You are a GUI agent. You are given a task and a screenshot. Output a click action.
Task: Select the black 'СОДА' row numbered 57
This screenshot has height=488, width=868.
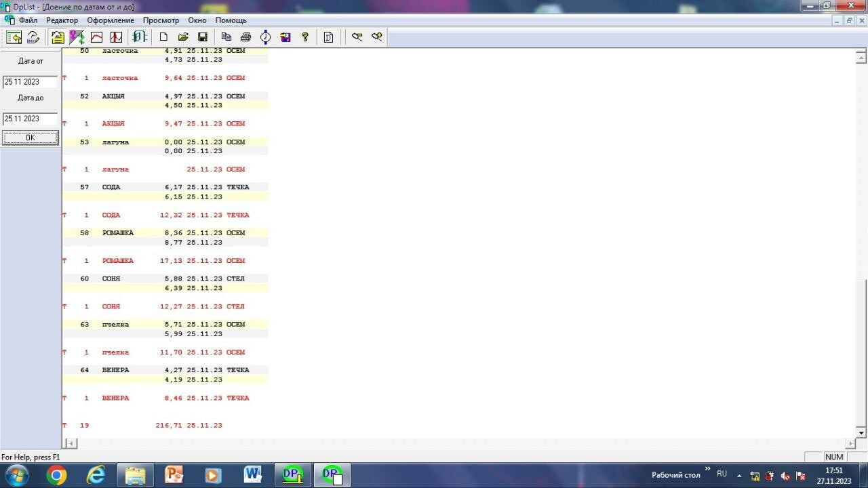tap(165, 187)
